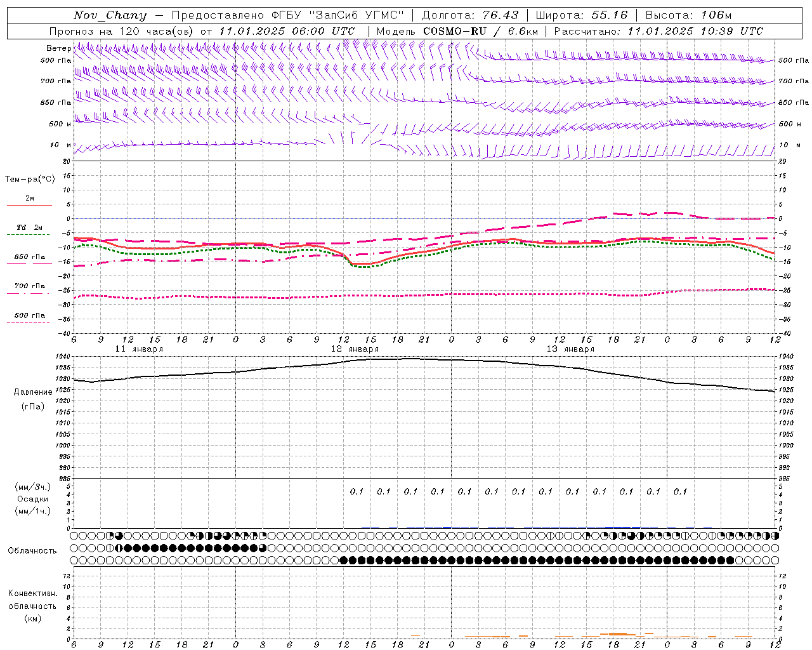The image size is (812, 650).
Task: Click the "Давление" pressure panel label
Action: point(33,392)
